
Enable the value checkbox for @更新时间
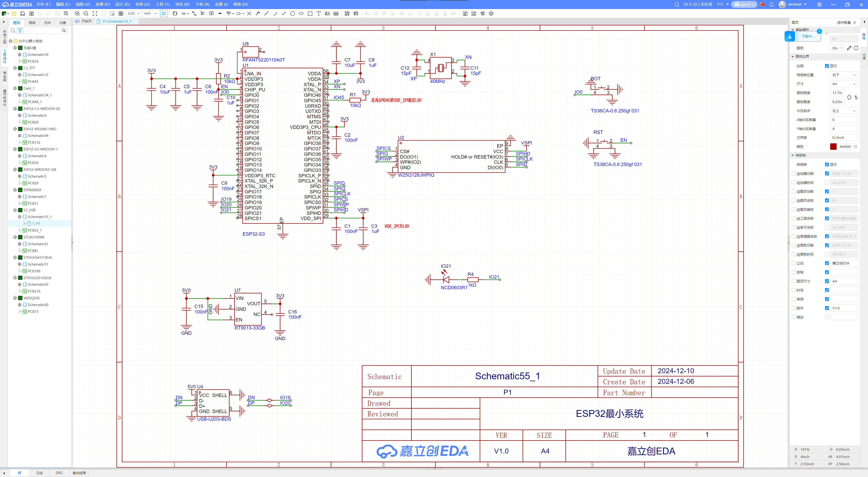pyautogui.click(x=827, y=254)
